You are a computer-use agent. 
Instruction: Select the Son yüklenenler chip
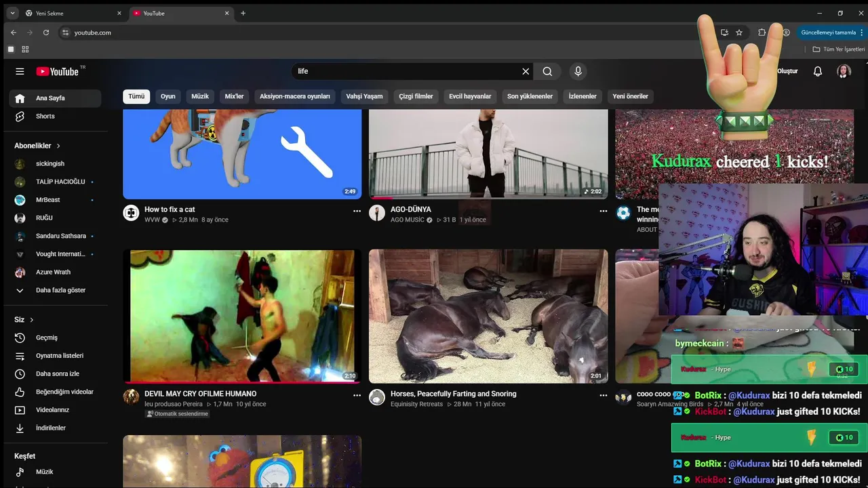pyautogui.click(x=530, y=96)
